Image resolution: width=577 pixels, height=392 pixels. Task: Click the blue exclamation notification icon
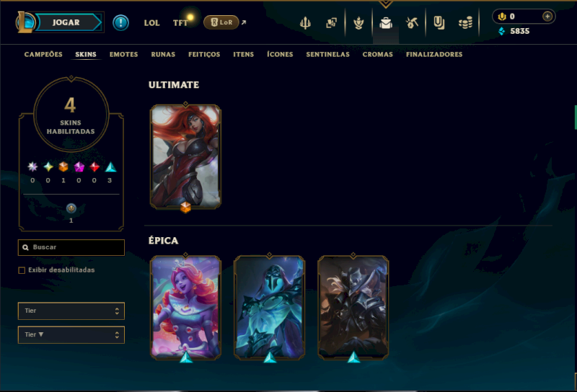[x=120, y=23]
